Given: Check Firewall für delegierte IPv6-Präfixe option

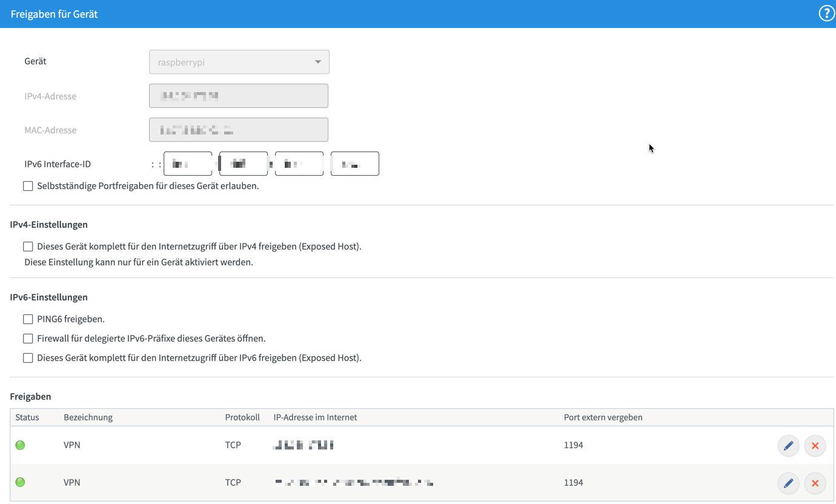Looking at the screenshot, I should (28, 339).
